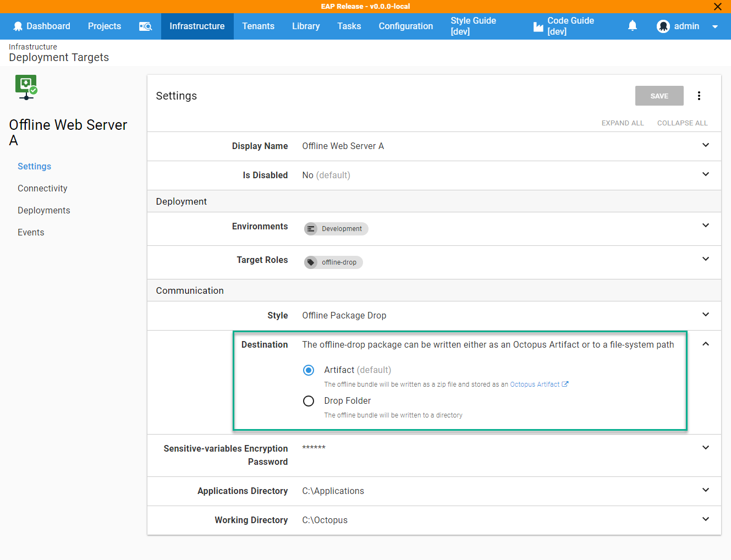Select the Settings sidebar tab
This screenshot has width=731, height=560.
pos(34,167)
